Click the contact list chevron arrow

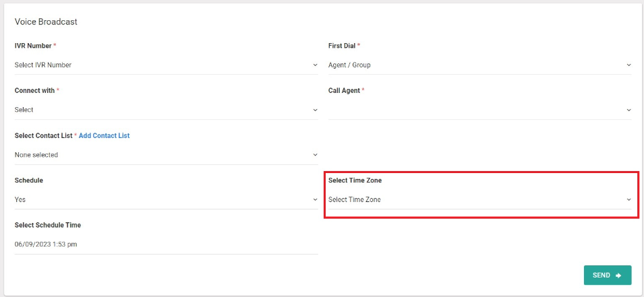315,155
